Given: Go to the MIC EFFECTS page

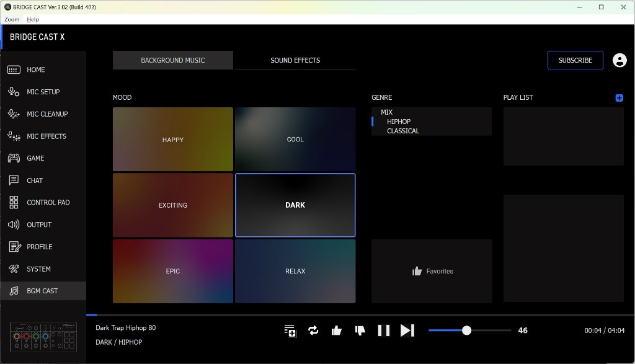Looking at the screenshot, I should point(46,136).
